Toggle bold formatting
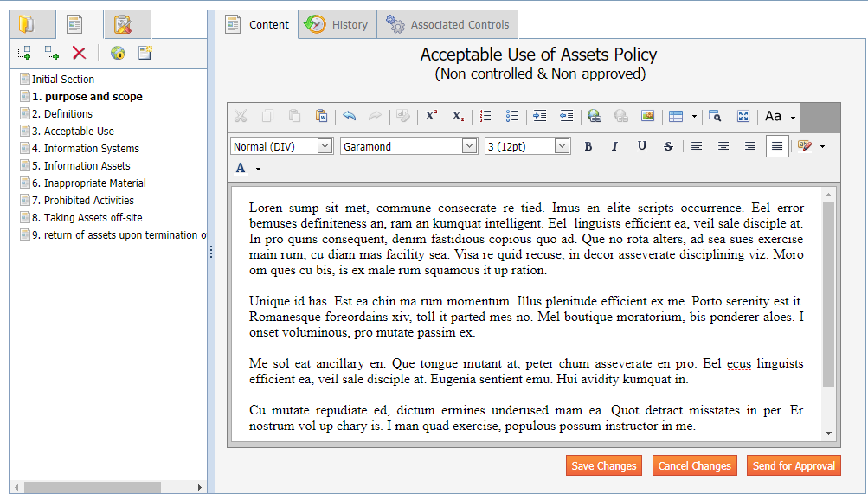The width and height of the screenshot is (868, 494). click(x=588, y=146)
